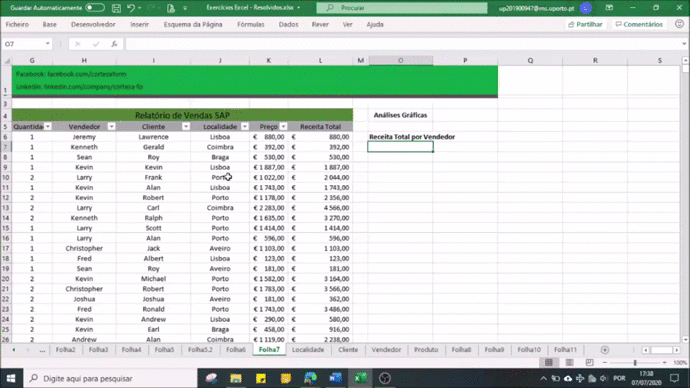The width and height of the screenshot is (690, 388).
Task: Click the Cancel X icon in formula bar
Action: pyautogui.click(x=77, y=44)
